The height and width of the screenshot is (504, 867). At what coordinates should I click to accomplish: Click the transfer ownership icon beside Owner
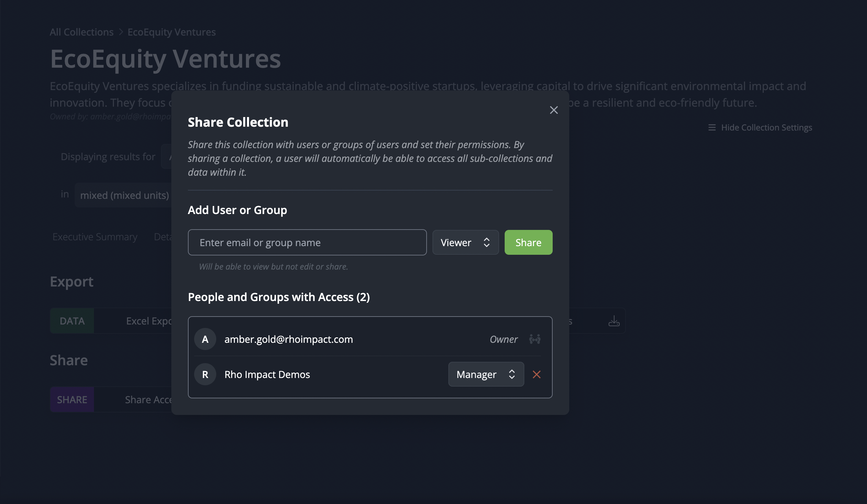tap(535, 339)
